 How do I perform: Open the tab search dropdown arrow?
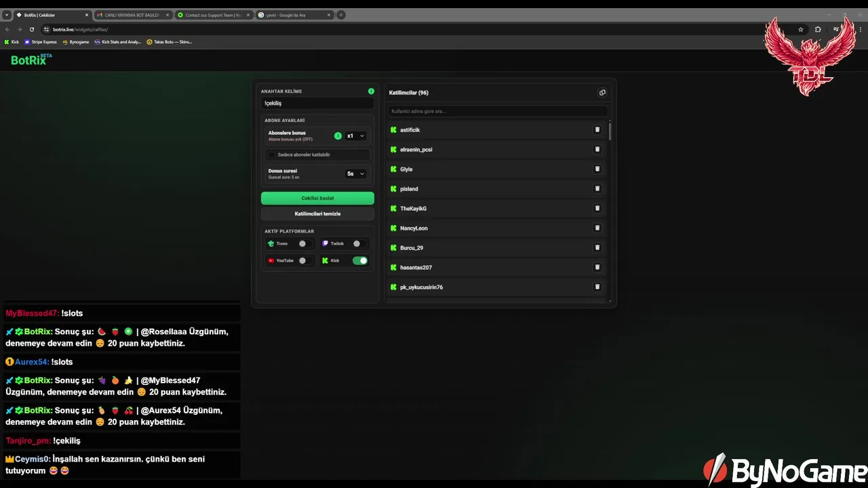[x=7, y=15]
